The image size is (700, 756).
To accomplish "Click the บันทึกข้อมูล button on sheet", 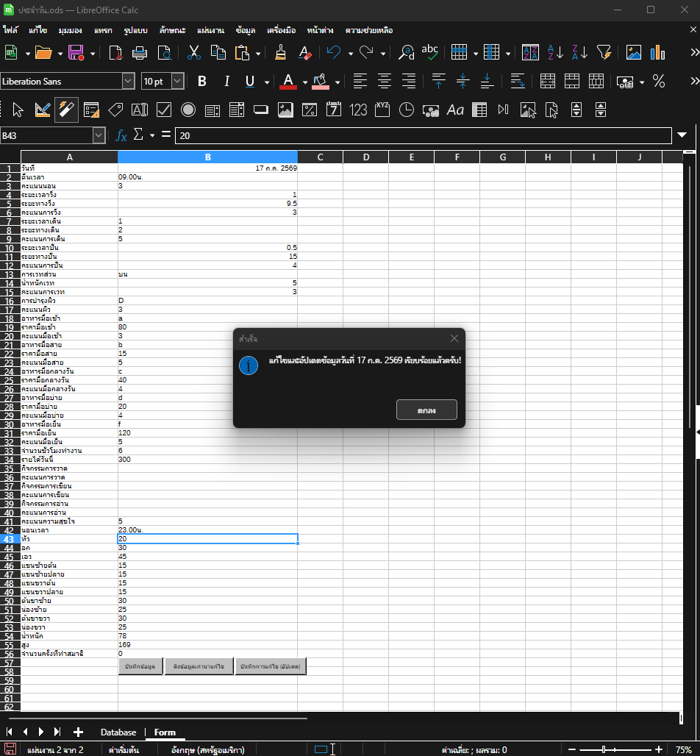I will click(140, 666).
